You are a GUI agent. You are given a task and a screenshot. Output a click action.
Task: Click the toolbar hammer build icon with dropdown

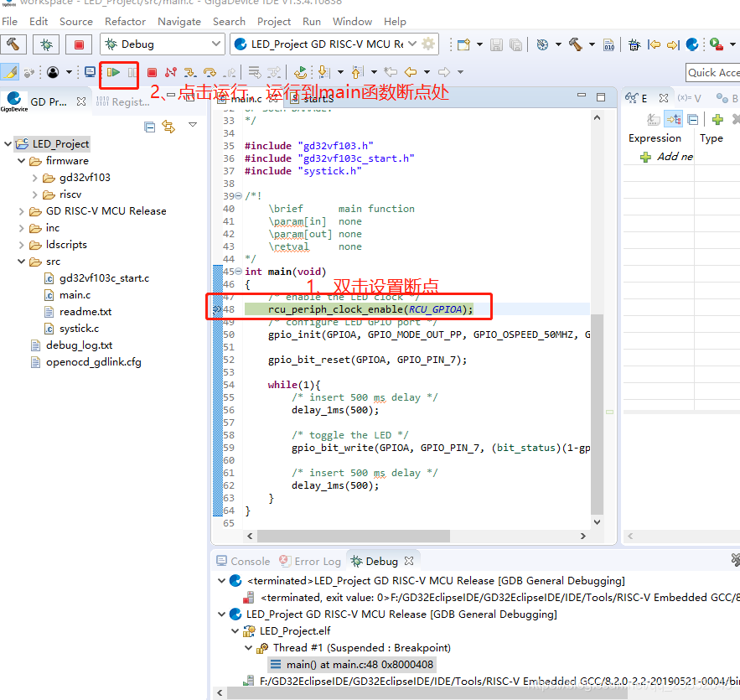pyautogui.click(x=575, y=44)
